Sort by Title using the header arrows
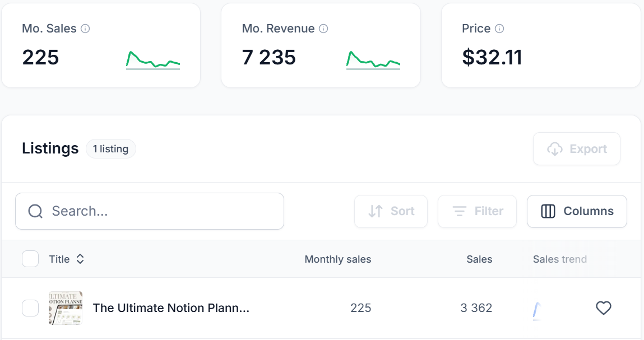 tap(80, 259)
